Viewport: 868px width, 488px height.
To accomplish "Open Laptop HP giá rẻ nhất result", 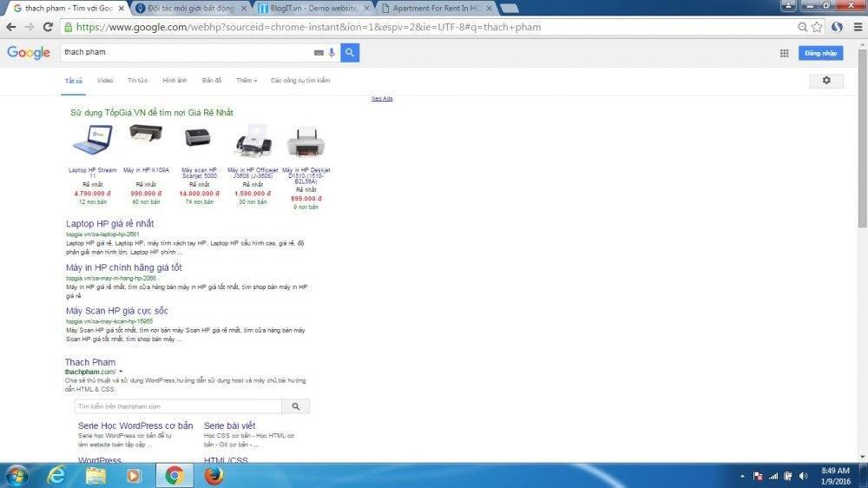I will pos(109,224).
